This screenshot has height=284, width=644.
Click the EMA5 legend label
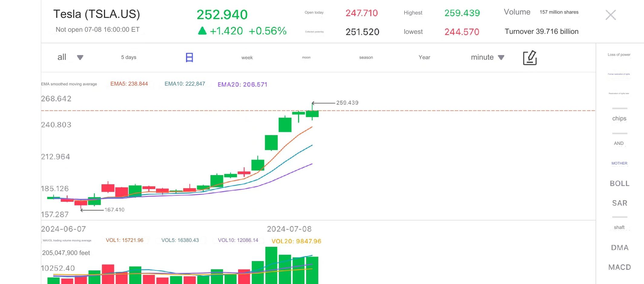click(x=129, y=84)
